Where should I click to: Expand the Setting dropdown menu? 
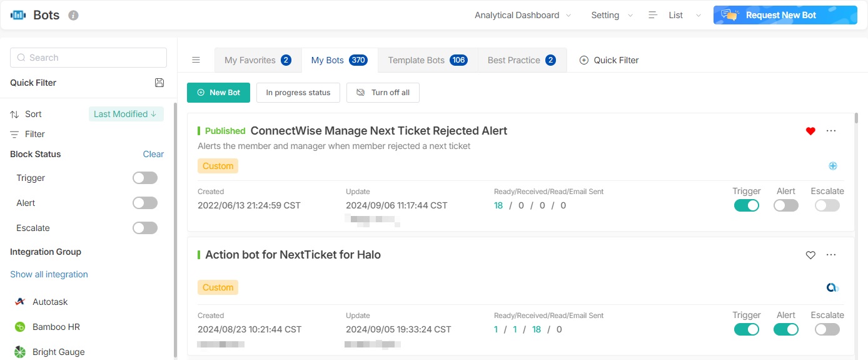tap(612, 15)
